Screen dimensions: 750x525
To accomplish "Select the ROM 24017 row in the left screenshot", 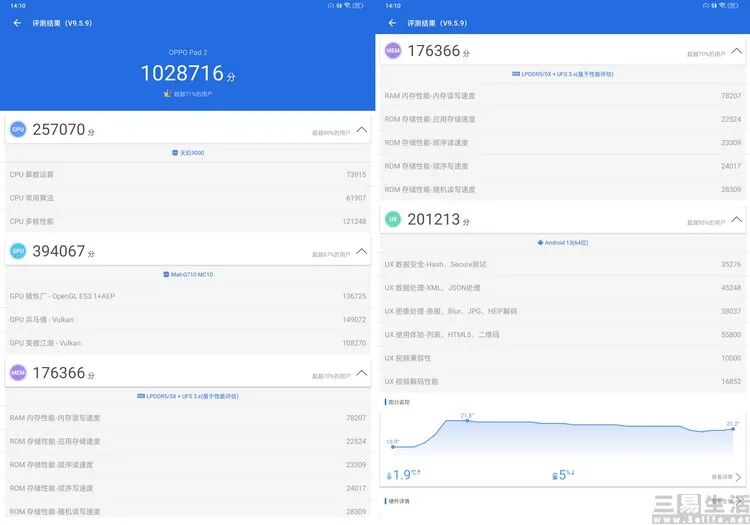I will 188,488.
